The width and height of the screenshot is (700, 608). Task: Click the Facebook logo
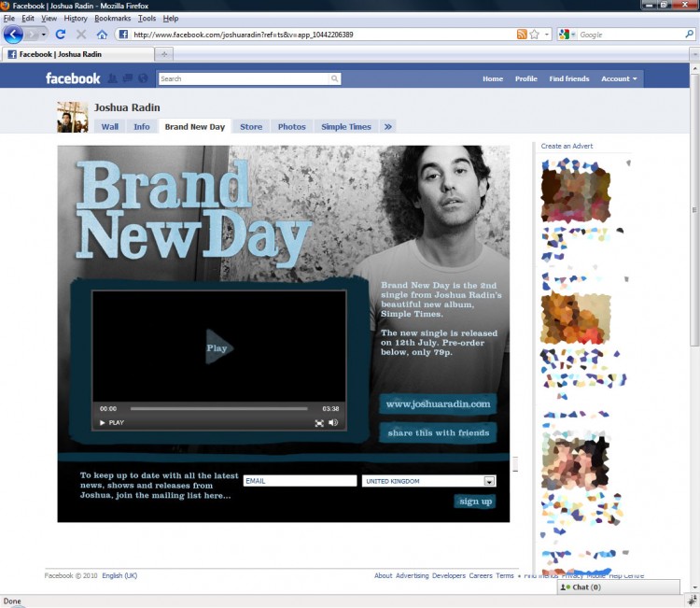click(73, 78)
